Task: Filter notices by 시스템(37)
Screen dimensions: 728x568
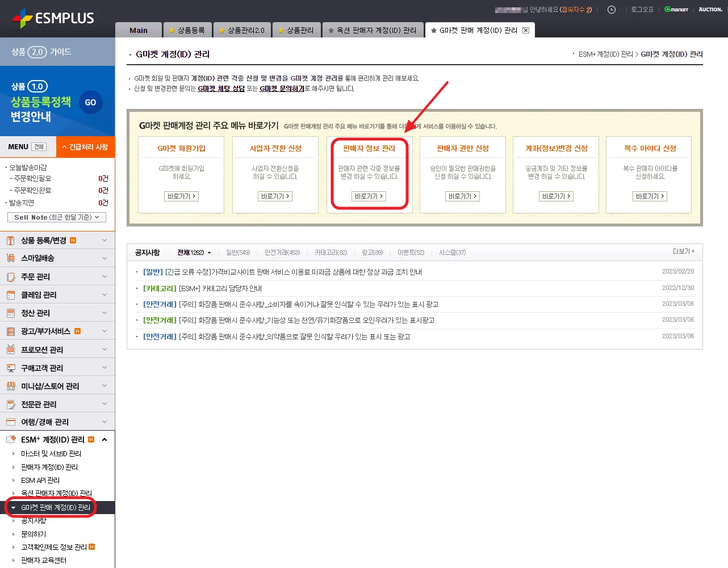Action: [453, 253]
